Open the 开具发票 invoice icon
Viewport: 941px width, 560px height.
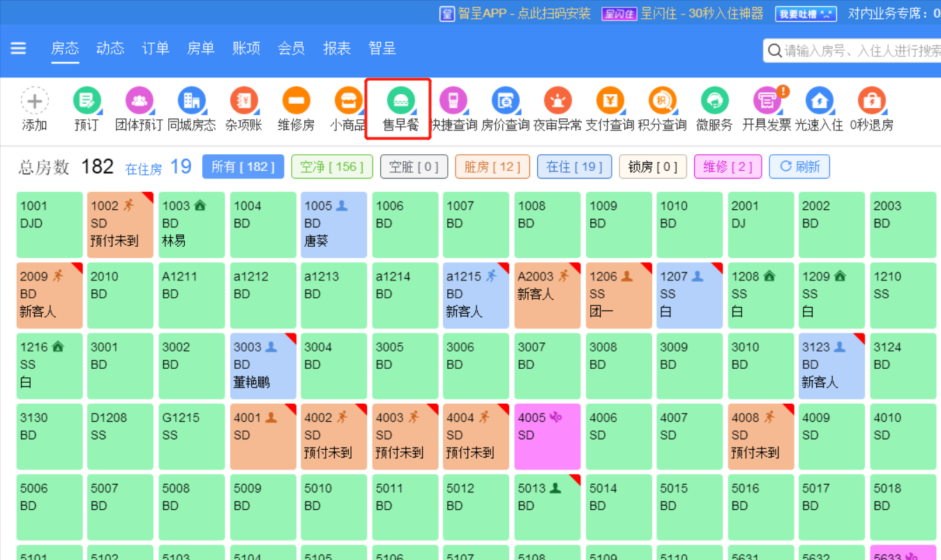pos(767,101)
